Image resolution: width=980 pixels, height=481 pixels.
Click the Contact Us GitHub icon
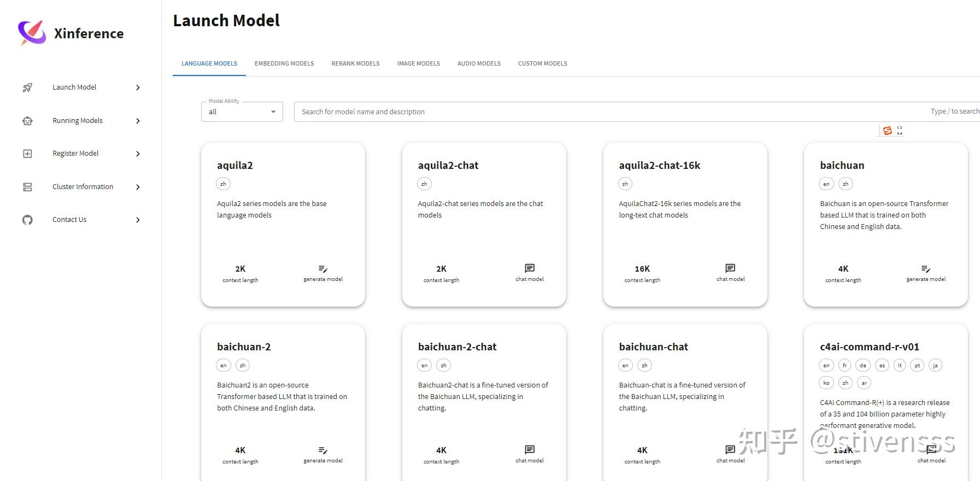click(27, 220)
